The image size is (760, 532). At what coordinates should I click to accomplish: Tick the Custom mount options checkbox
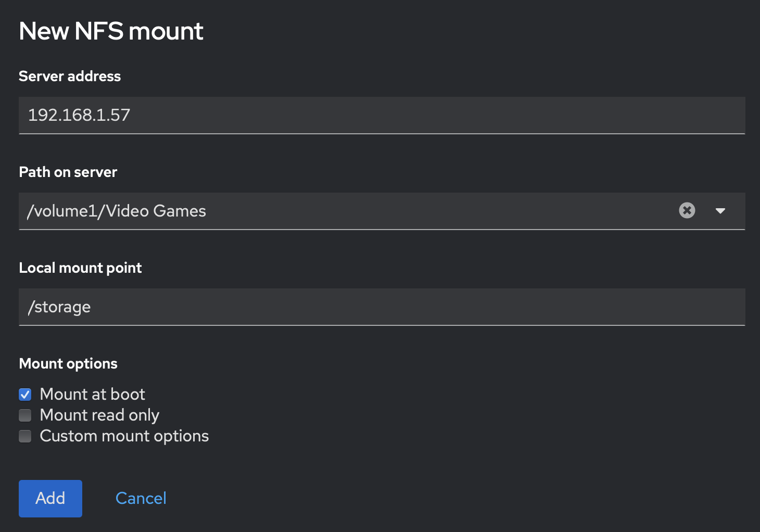pyautogui.click(x=25, y=436)
